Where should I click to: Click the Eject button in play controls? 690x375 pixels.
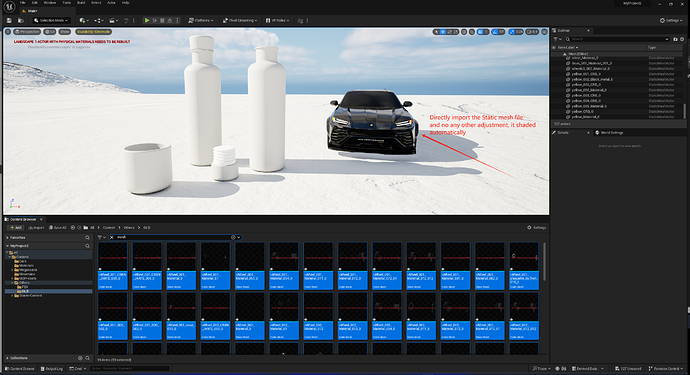click(x=170, y=20)
